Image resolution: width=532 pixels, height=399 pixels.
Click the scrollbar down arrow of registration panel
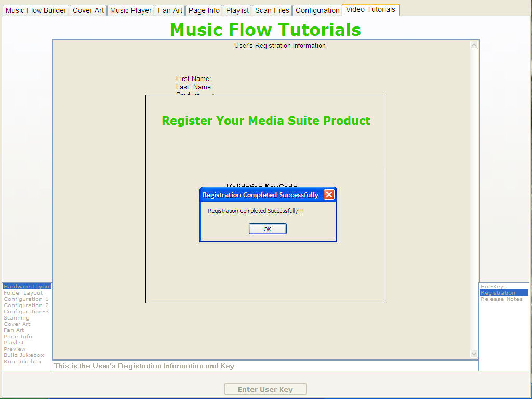point(474,354)
